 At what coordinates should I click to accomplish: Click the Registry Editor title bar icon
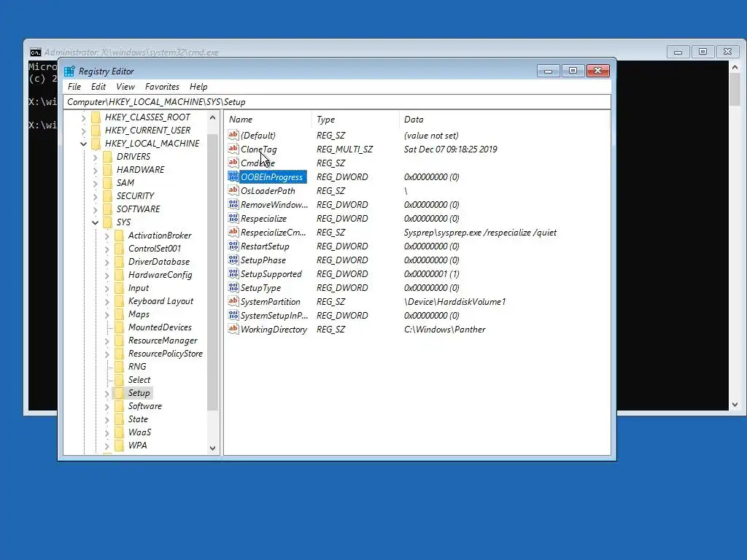[69, 71]
